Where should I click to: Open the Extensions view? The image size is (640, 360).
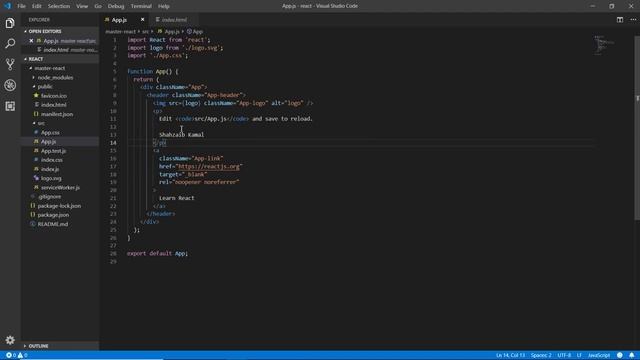10,106
